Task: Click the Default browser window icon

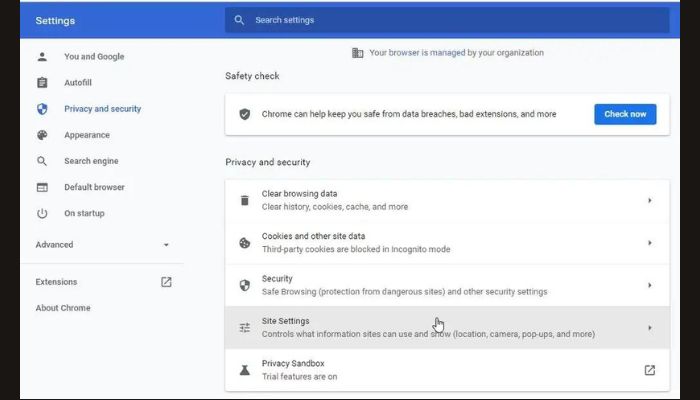Action: (x=42, y=188)
